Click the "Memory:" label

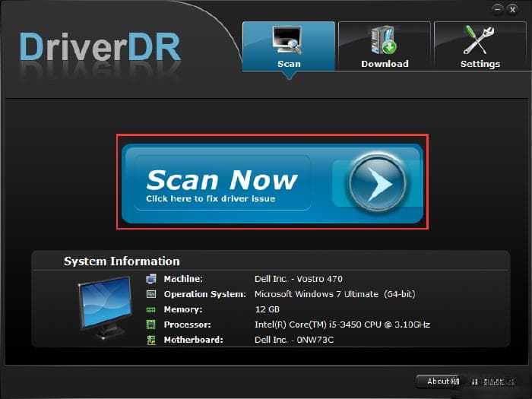[x=183, y=309]
